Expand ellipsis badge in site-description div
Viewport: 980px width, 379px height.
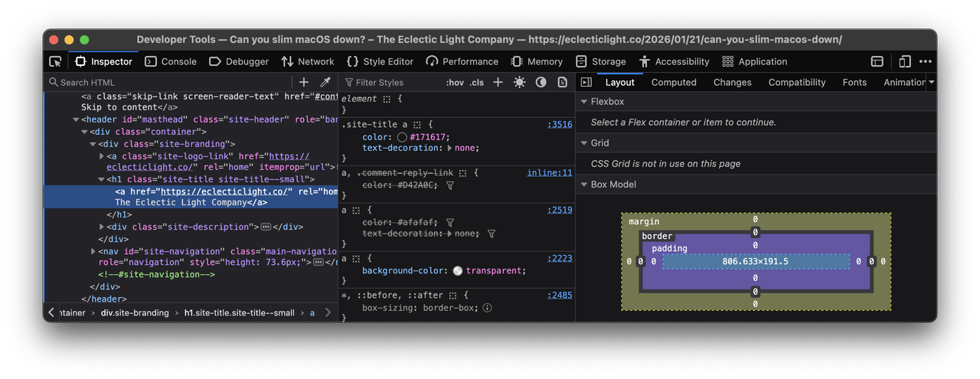click(266, 227)
